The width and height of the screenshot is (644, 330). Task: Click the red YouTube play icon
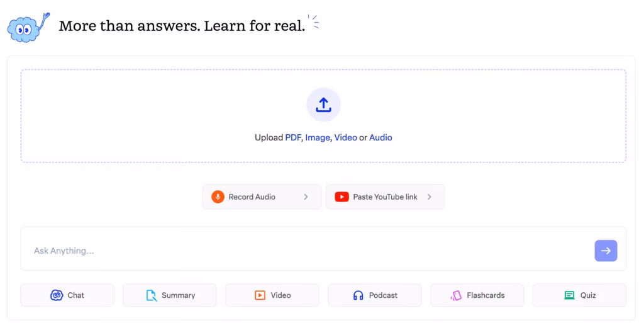tap(341, 196)
